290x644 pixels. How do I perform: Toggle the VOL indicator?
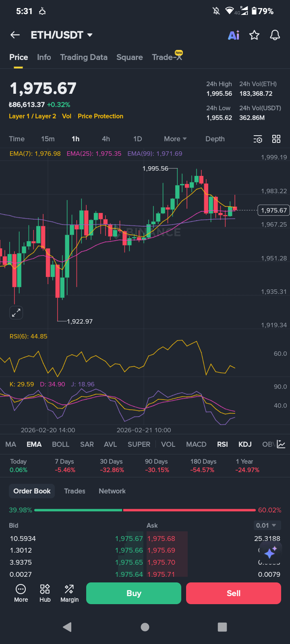(x=168, y=444)
